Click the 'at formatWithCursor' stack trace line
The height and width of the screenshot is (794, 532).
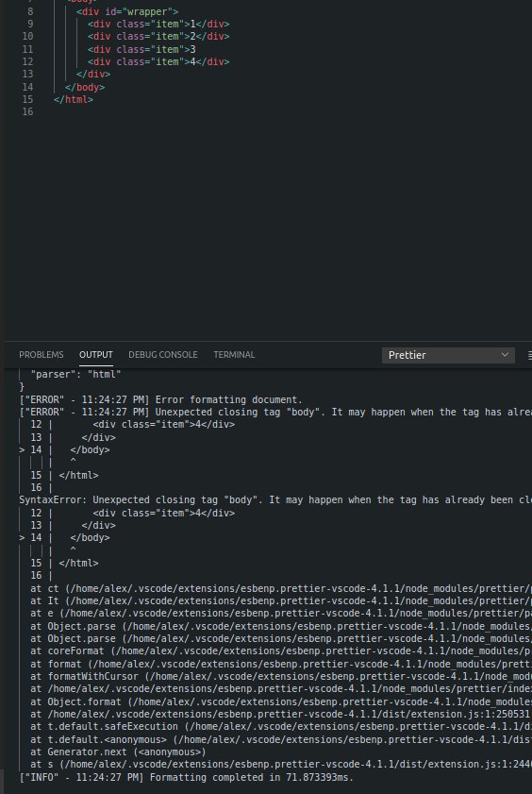click(x=281, y=677)
